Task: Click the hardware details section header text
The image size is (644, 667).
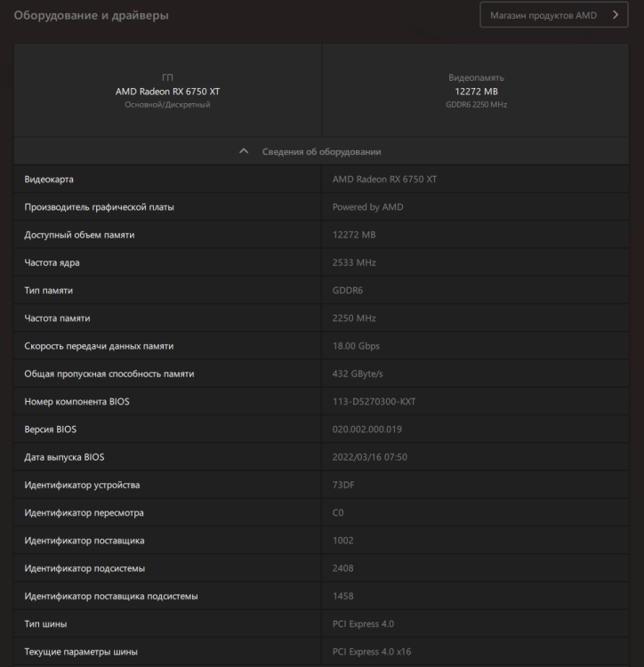Action: [321, 151]
